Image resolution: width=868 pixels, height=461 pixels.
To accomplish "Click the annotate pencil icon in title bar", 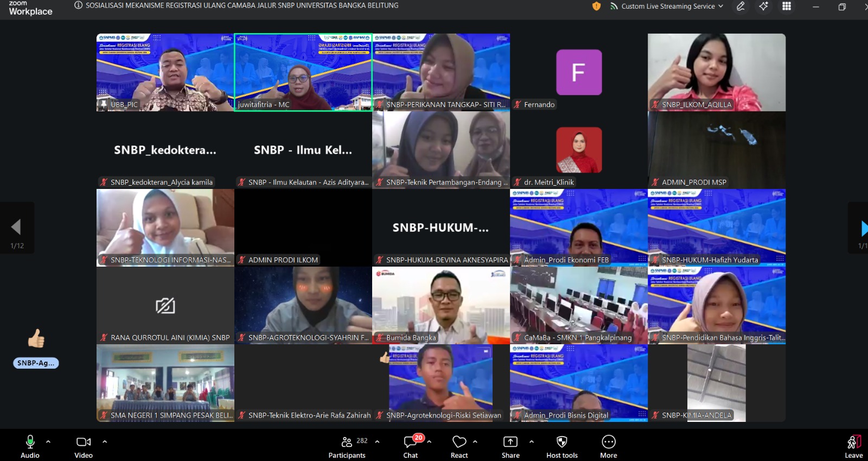I will [x=741, y=7].
